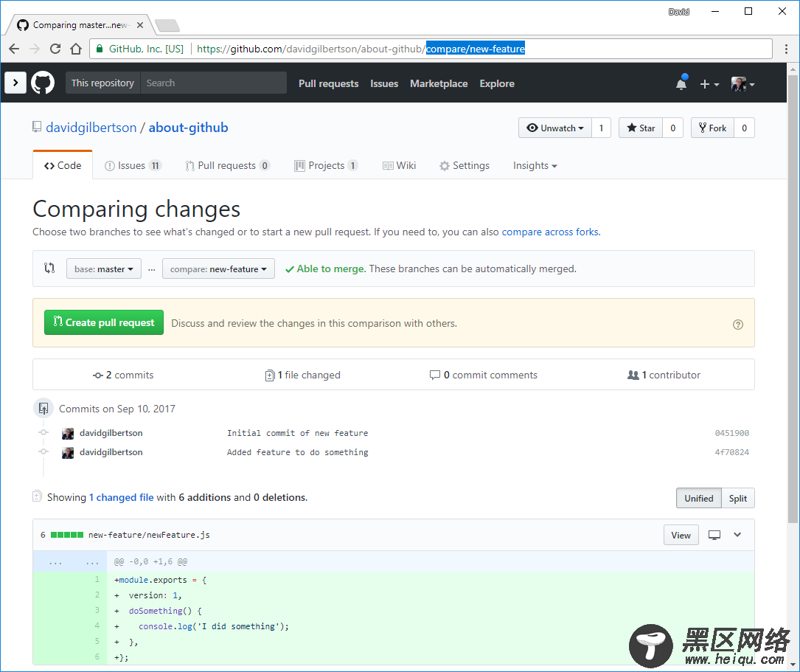
Task: Open the compare: new-feature dropdown
Action: pyautogui.click(x=218, y=269)
